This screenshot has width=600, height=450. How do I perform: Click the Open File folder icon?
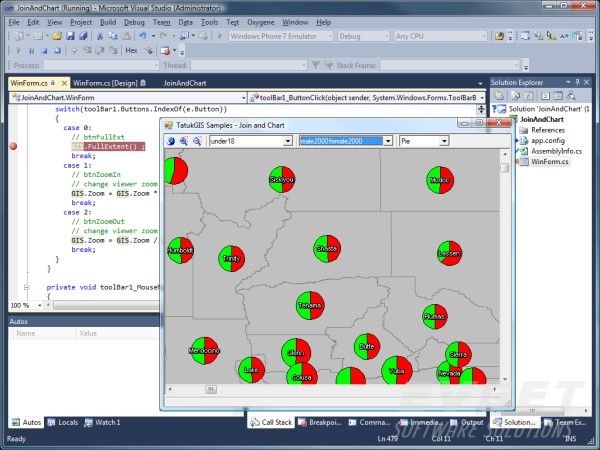coord(57,36)
